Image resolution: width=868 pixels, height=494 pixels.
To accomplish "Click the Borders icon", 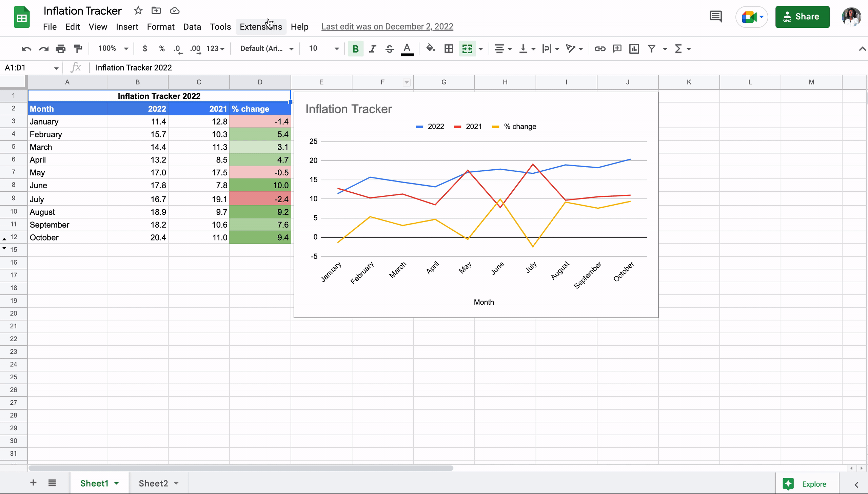I will (449, 49).
